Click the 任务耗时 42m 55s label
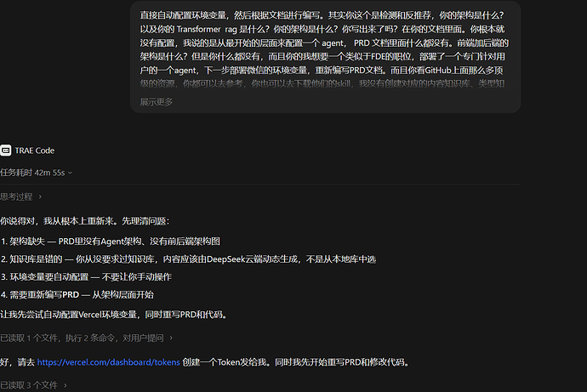 point(32,173)
